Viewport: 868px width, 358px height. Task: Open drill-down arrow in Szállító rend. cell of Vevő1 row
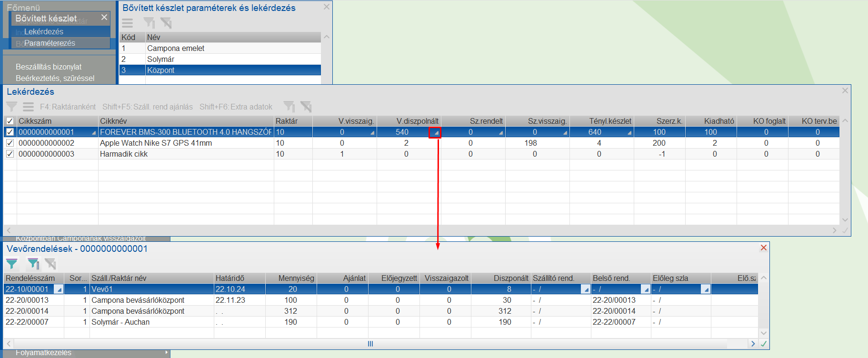click(586, 289)
